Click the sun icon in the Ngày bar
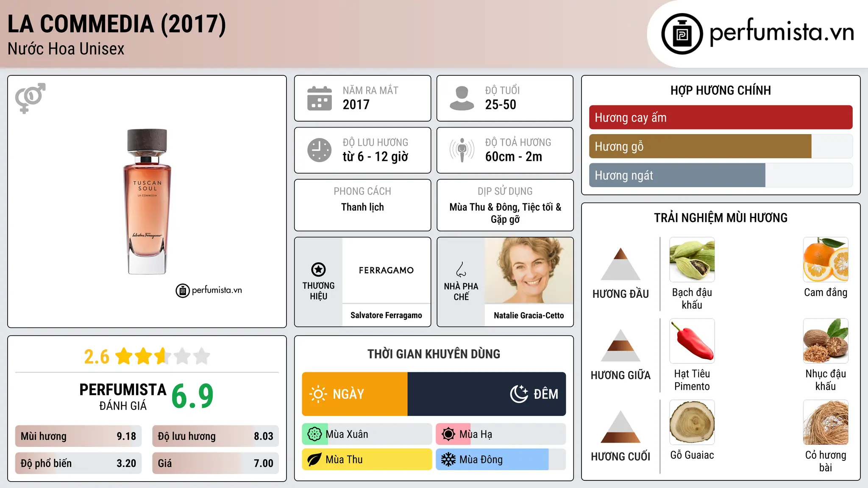Image resolution: width=868 pixels, height=488 pixels. click(318, 394)
